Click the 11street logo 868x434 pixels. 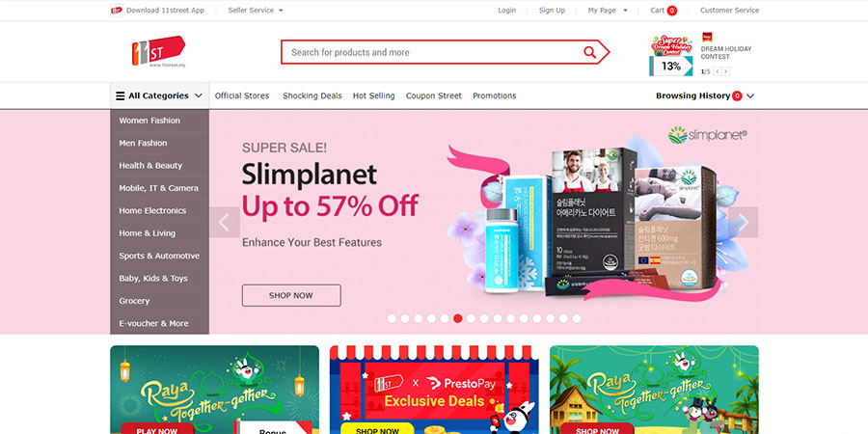coord(158,51)
